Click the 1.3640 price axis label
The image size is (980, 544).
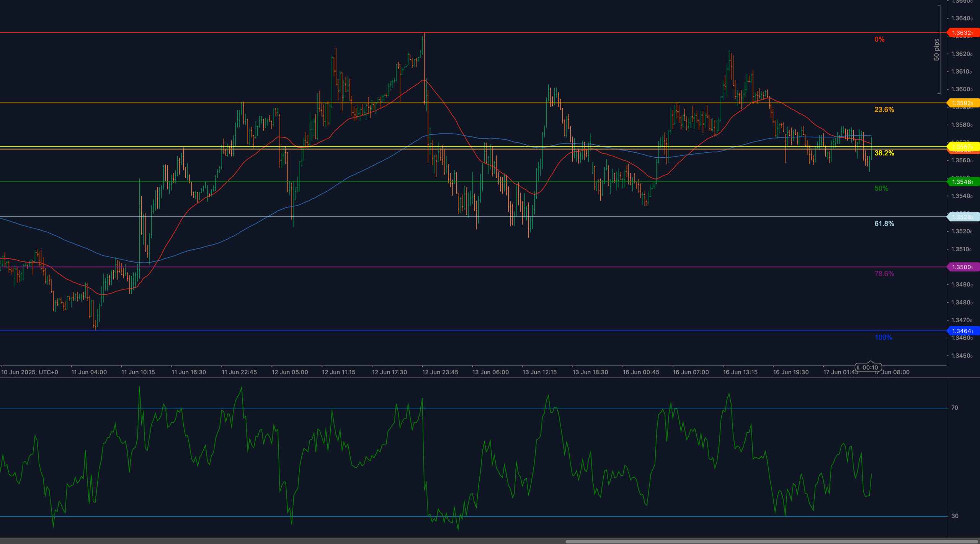click(x=962, y=18)
